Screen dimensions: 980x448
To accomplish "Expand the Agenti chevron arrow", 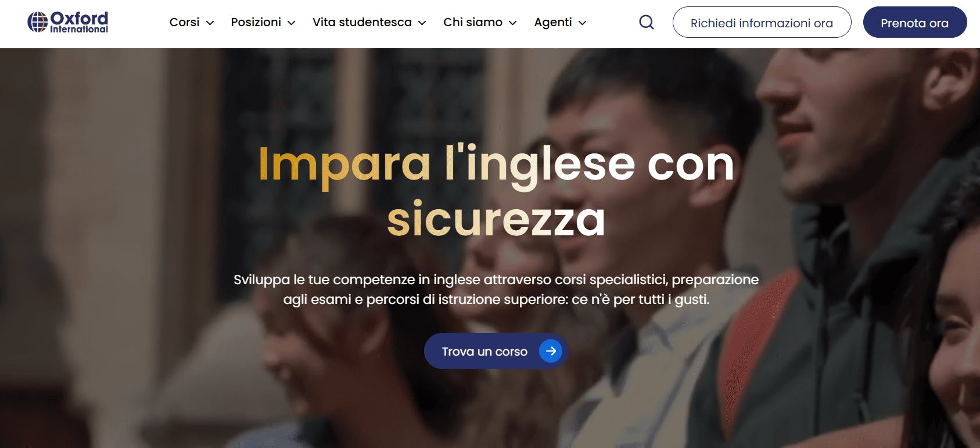I will 583,23.
